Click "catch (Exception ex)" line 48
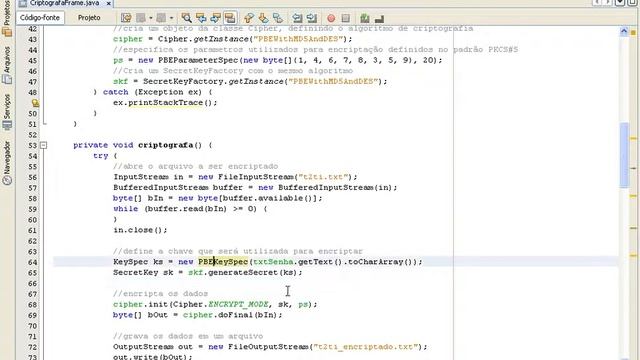This screenshot has height=360, width=640. click(152, 92)
